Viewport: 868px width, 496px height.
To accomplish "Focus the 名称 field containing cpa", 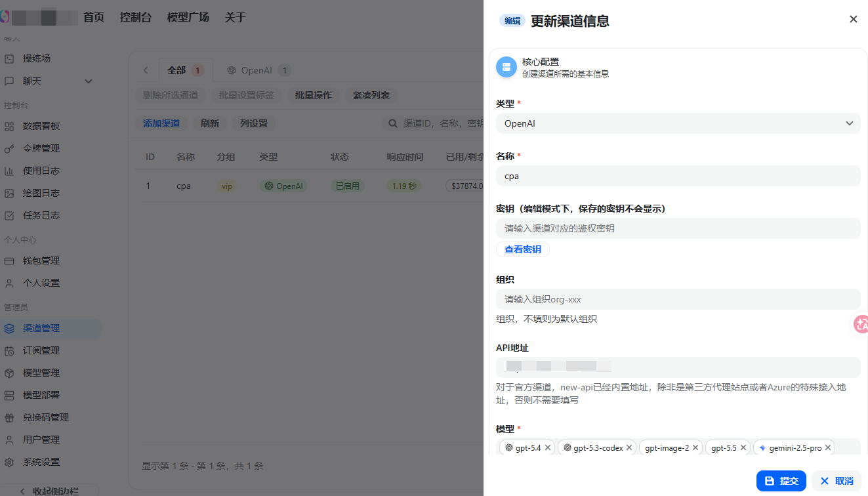I will 678,176.
